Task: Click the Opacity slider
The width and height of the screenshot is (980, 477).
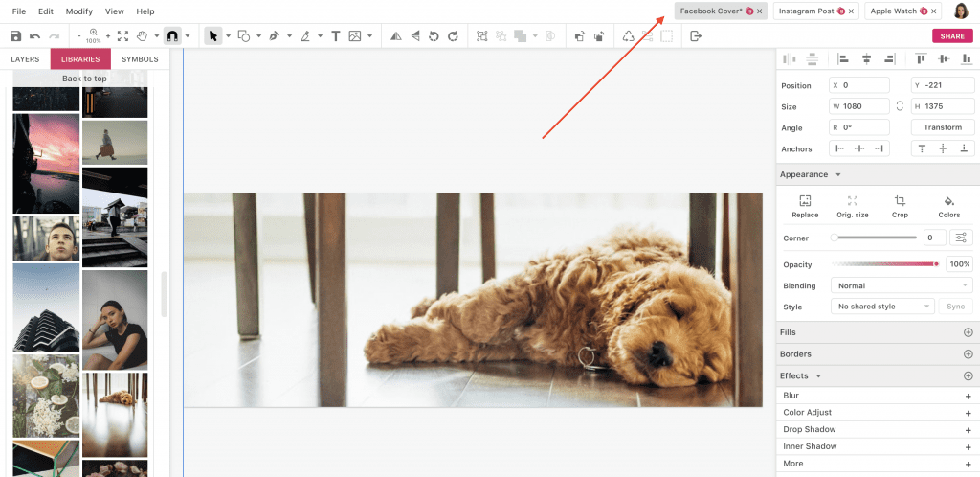Action: (885, 264)
